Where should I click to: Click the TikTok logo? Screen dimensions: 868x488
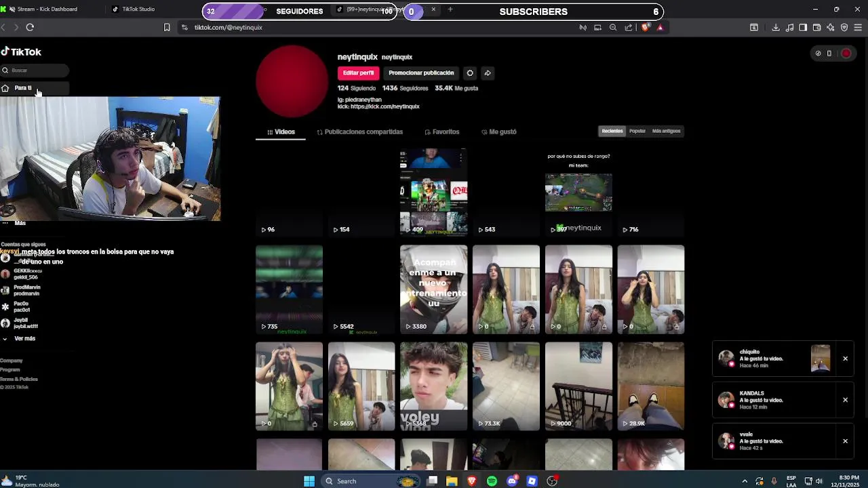coord(21,52)
